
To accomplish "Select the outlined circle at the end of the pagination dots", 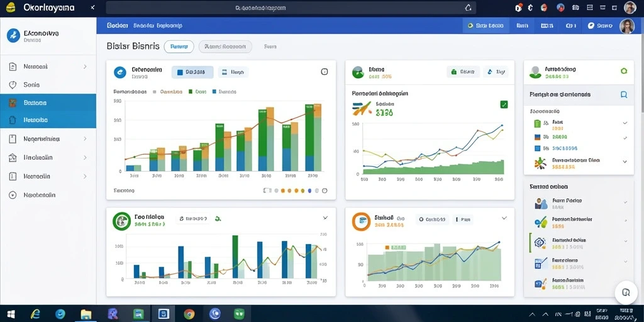I will 325,191.
